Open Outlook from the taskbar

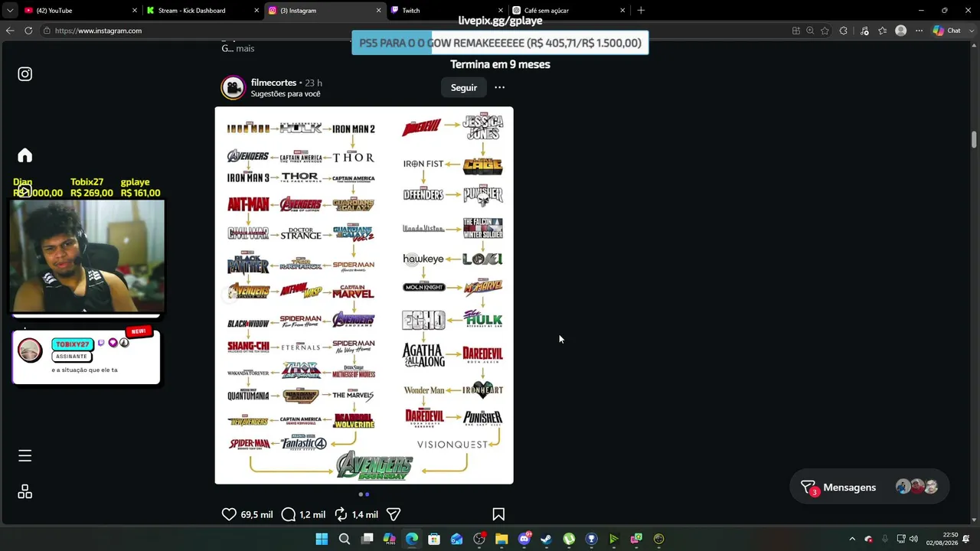tap(457, 539)
